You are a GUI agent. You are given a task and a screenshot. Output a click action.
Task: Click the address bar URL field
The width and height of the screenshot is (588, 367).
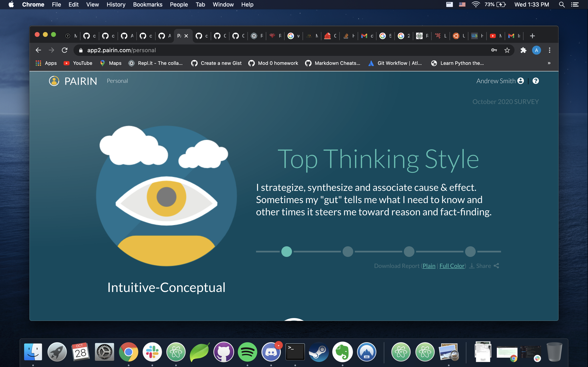282,50
